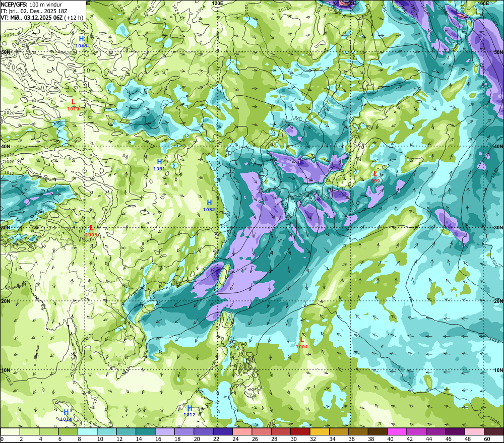Pick the 6–8 m/s olive green legend swatch

(68, 432)
